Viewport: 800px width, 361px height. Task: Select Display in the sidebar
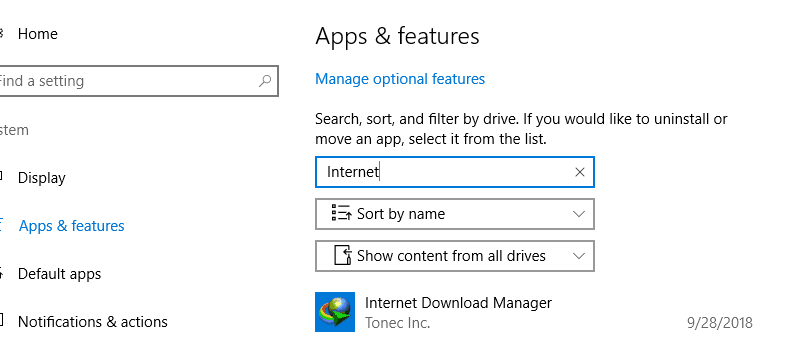[x=42, y=178]
